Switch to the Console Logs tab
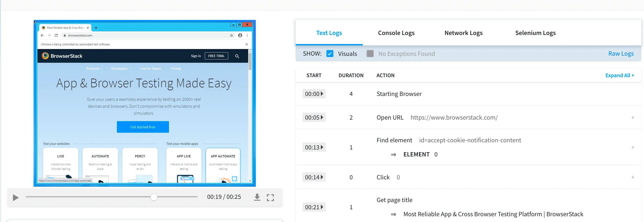This screenshot has width=644, height=222. click(x=396, y=33)
